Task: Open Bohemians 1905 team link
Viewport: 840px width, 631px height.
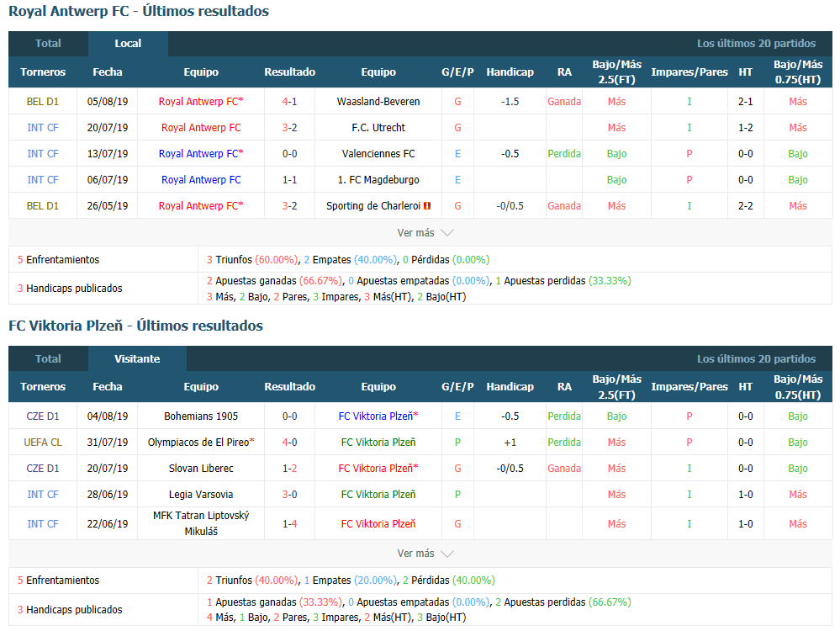Action: point(201,416)
